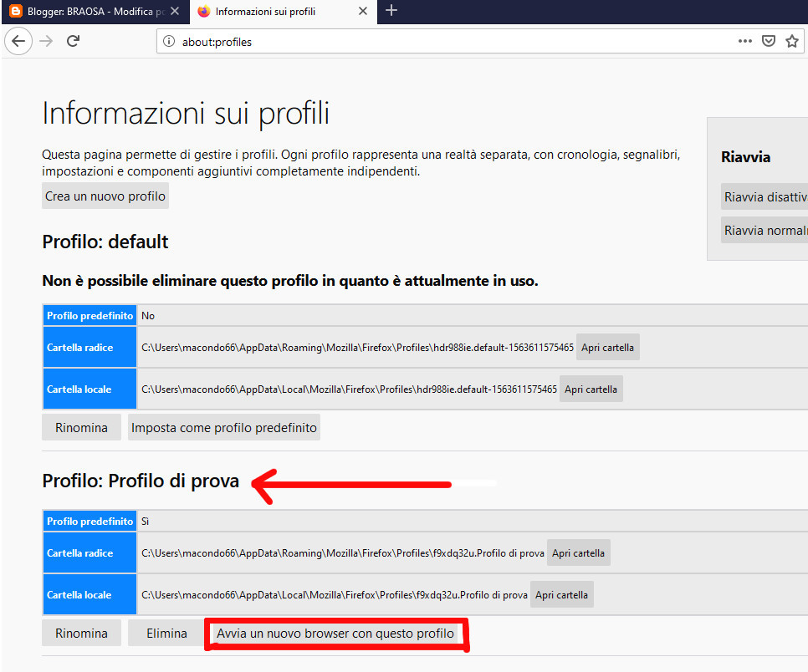Open root folder of Profilo di prova

coord(578,553)
